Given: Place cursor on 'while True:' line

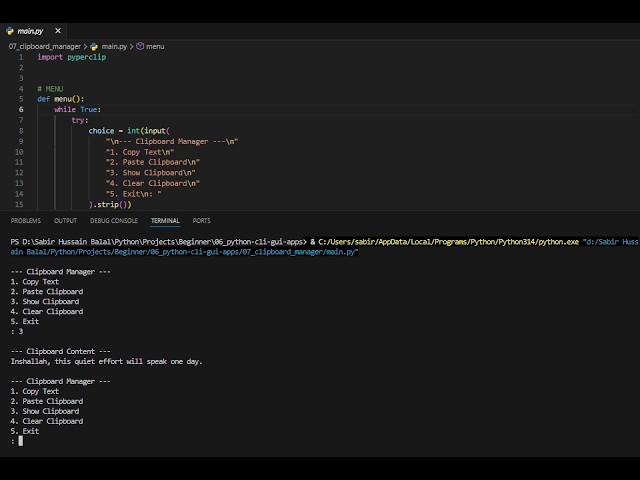Looking at the screenshot, I should click(78, 109).
